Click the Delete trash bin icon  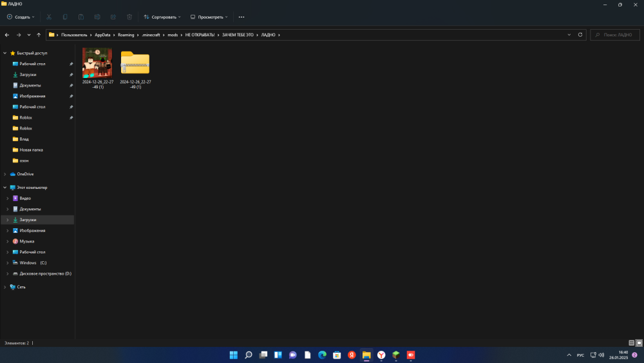[x=129, y=17]
